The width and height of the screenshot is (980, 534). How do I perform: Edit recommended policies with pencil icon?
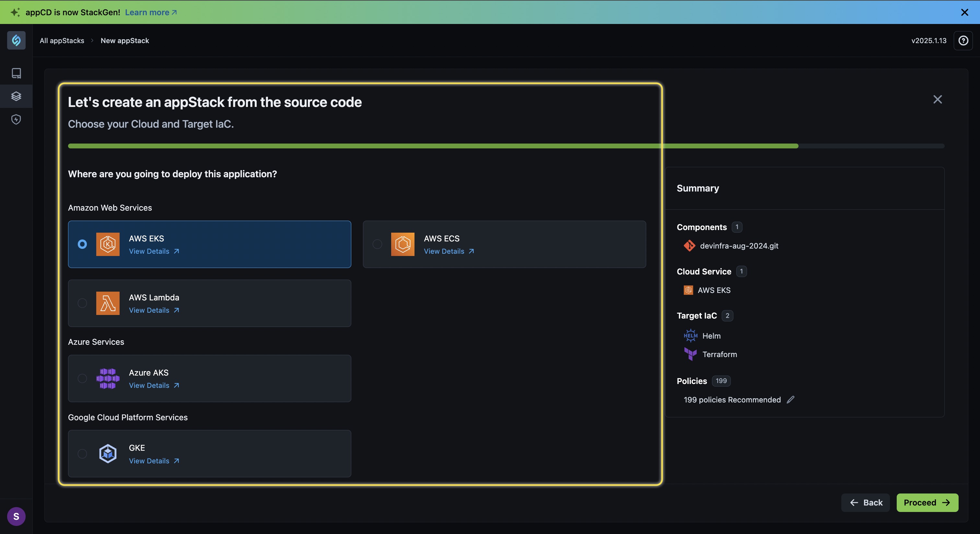click(790, 399)
